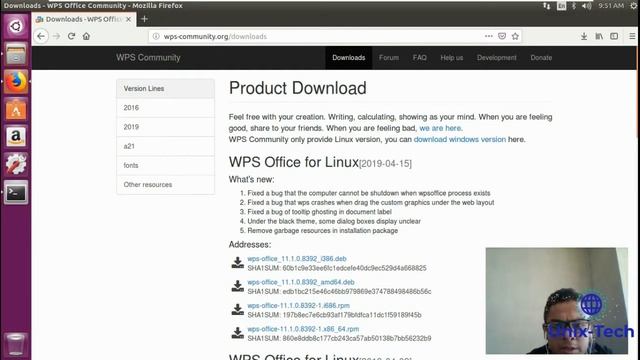Screen dimensions: 640x360
Task: Open Trash in the launcher
Action: coord(16,344)
